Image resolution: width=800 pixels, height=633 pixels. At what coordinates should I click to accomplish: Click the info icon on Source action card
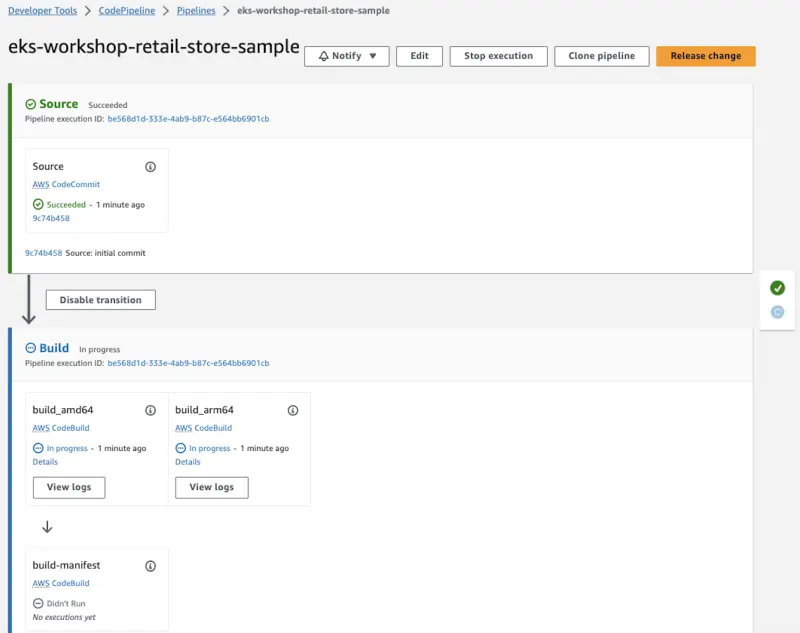coord(150,167)
